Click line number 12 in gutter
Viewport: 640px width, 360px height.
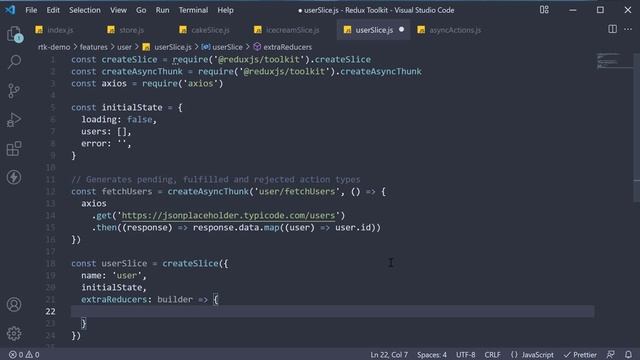point(50,191)
